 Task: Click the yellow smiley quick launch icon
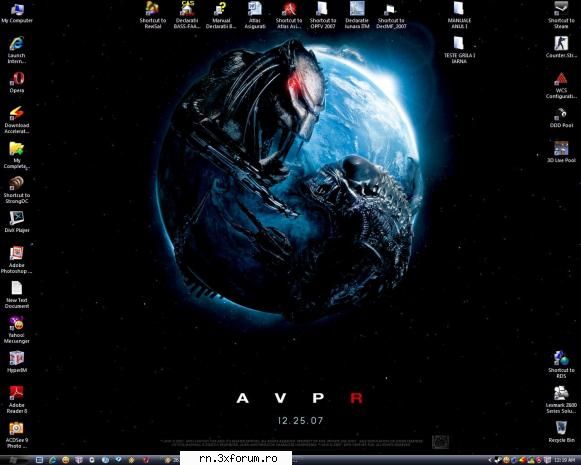(x=66, y=460)
